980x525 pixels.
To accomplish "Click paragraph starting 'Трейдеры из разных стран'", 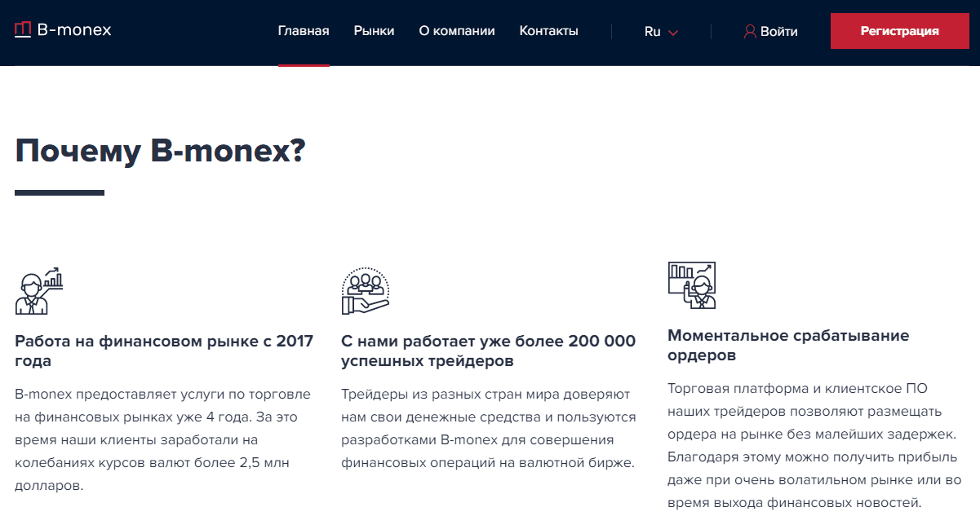I will [x=488, y=429].
